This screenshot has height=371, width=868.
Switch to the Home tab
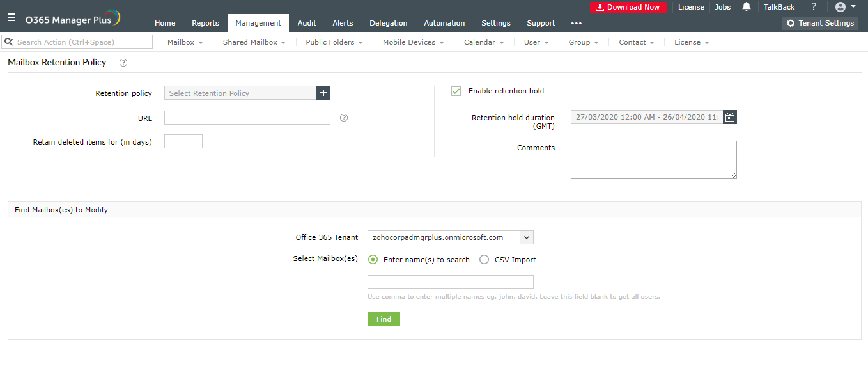coord(165,23)
